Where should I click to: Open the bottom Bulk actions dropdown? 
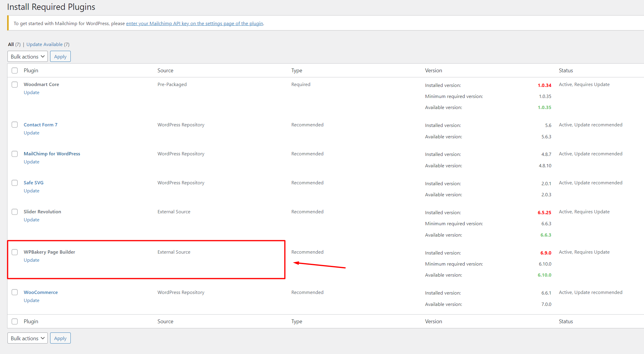[x=27, y=338]
